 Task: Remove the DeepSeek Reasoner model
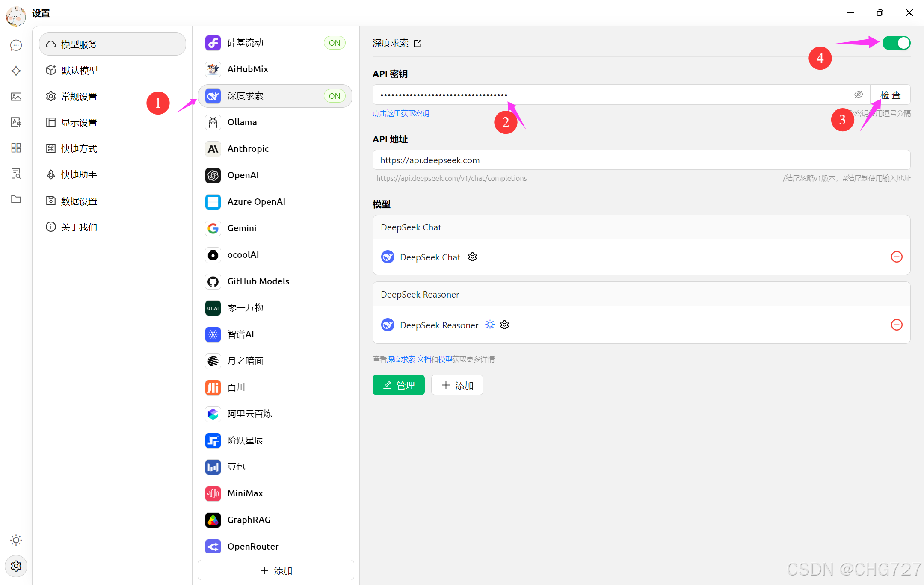pos(897,325)
